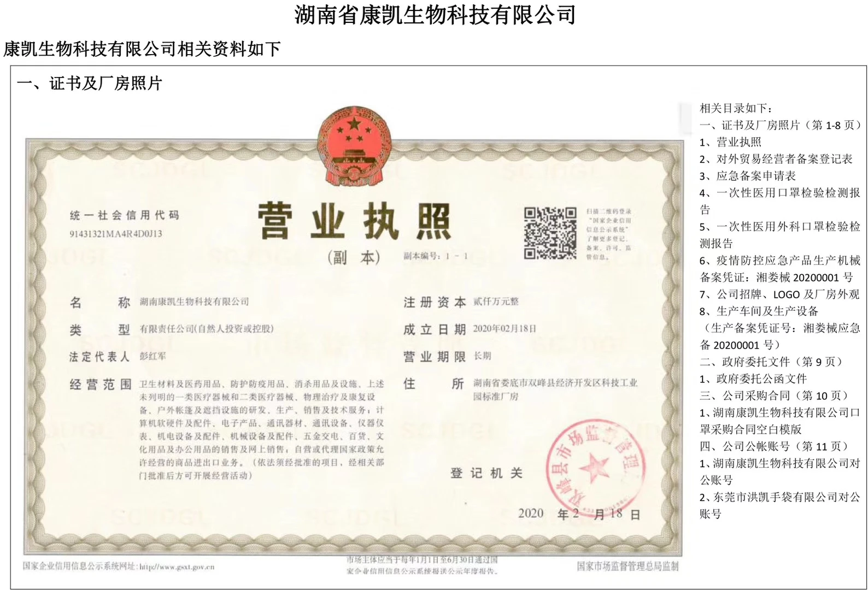
Task: Click the 登记机关 label
Action: 486,474
